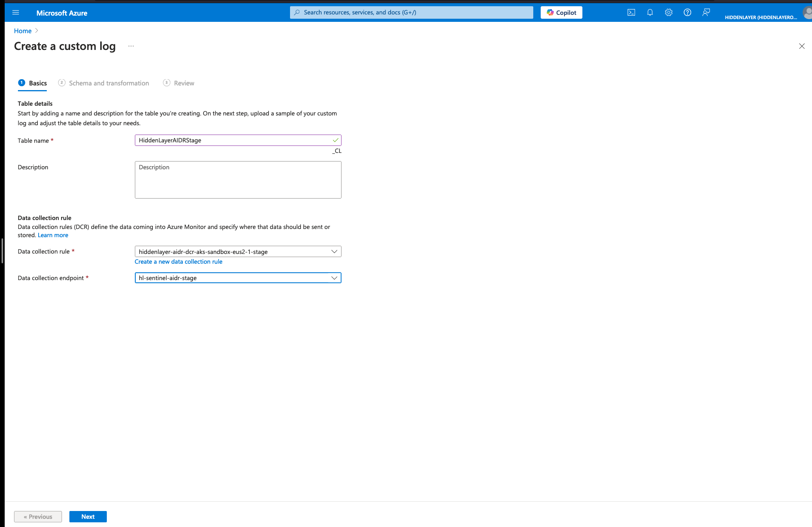
Task: Expand the Data collection endpoint dropdown
Action: coord(238,278)
